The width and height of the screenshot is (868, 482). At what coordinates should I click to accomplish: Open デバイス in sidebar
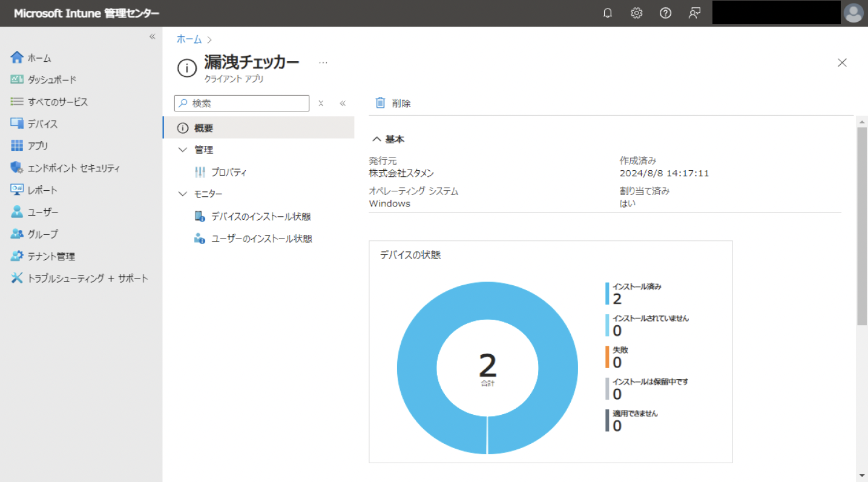42,124
